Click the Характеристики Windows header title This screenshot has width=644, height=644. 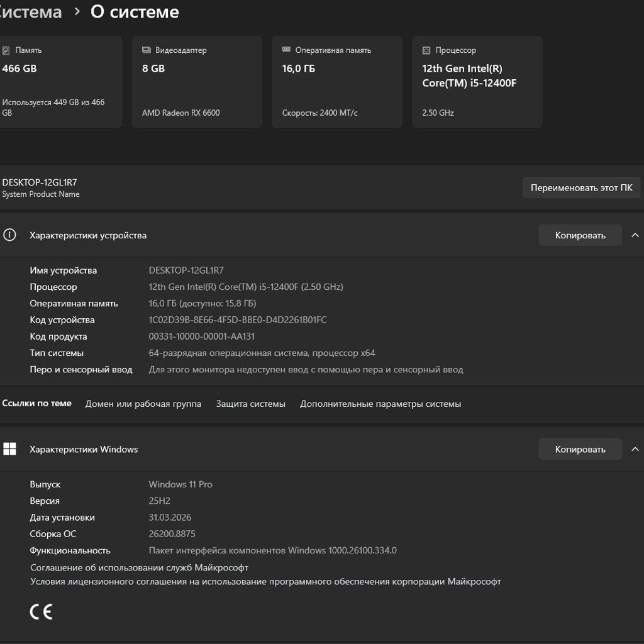(x=84, y=449)
